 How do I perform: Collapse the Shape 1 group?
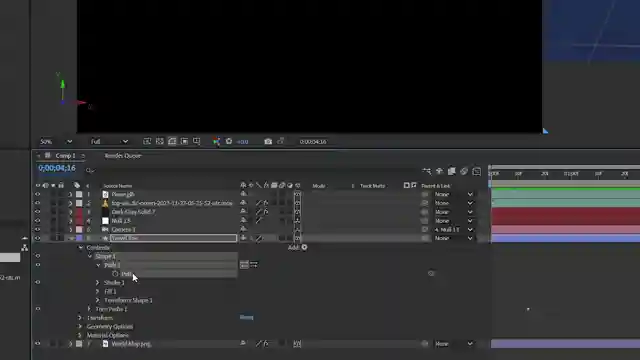pos(90,256)
